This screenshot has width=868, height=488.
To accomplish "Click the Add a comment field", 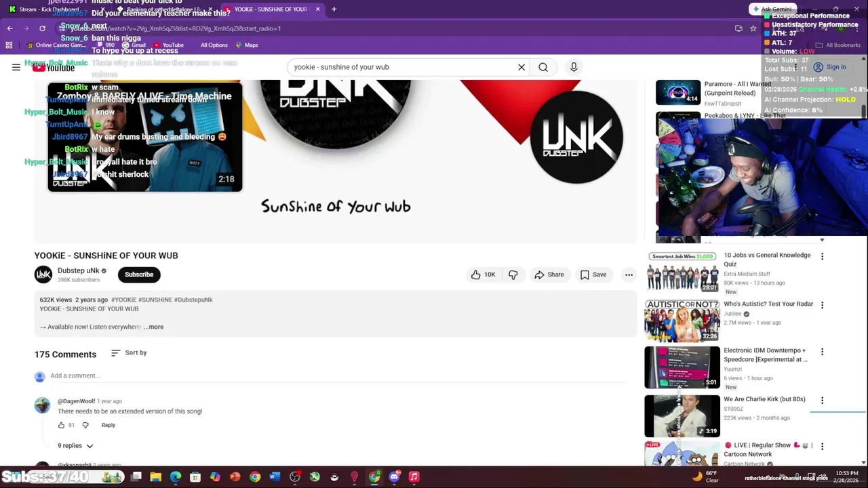I will pos(339,375).
